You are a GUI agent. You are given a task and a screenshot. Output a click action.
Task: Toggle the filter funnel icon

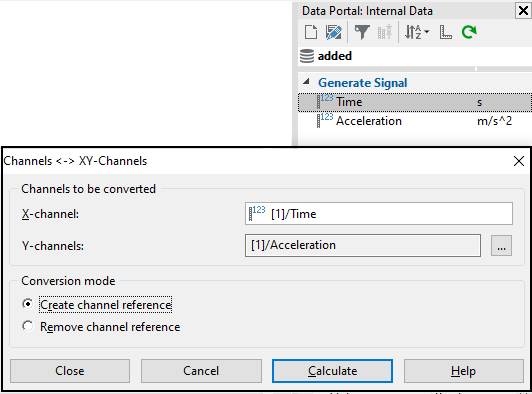tap(362, 32)
